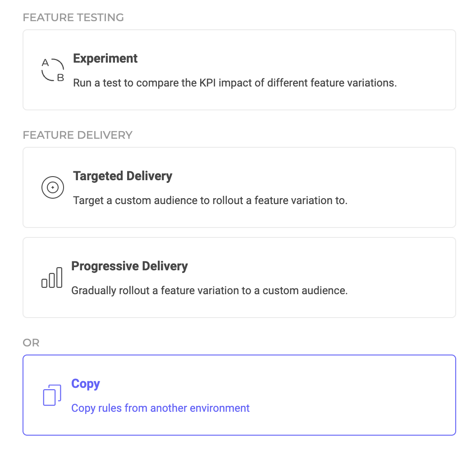The height and width of the screenshot is (455, 476).
Task: Click the "Target a custom audience" description
Action: (210, 200)
